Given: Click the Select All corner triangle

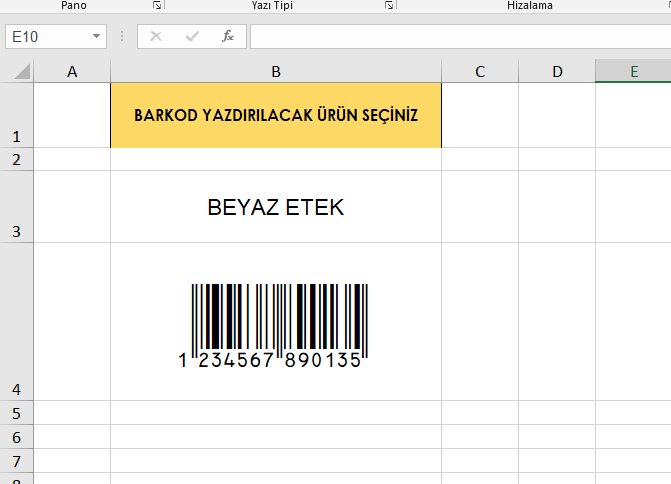Looking at the screenshot, I should 22,71.
